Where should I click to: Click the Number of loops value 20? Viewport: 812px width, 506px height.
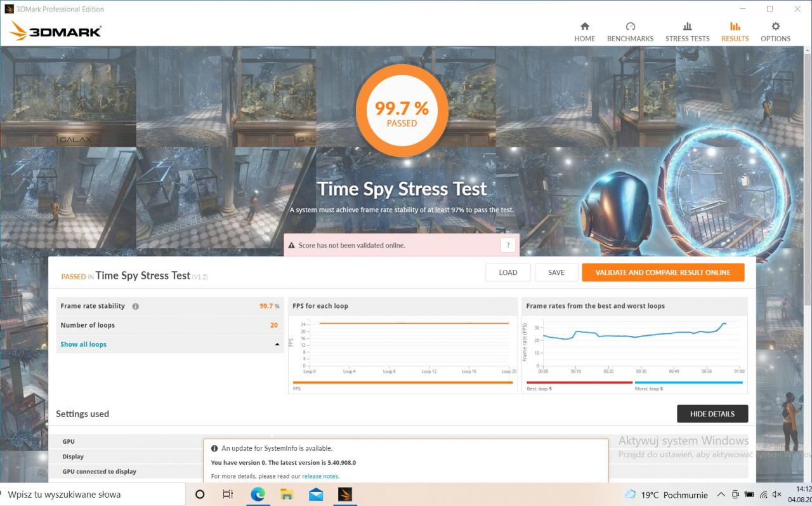274,325
